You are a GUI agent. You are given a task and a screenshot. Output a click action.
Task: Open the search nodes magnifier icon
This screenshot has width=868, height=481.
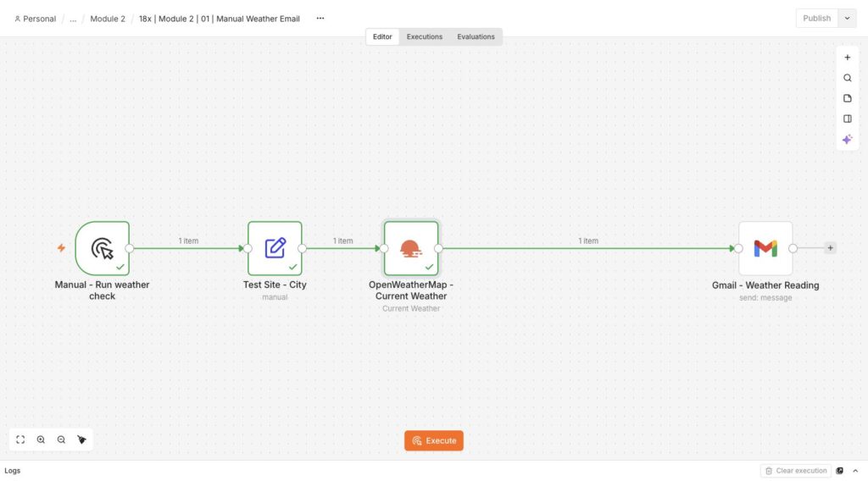pos(847,78)
